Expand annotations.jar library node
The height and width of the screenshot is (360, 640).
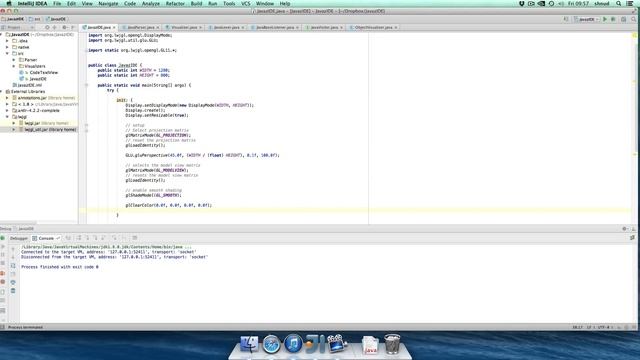7,98
